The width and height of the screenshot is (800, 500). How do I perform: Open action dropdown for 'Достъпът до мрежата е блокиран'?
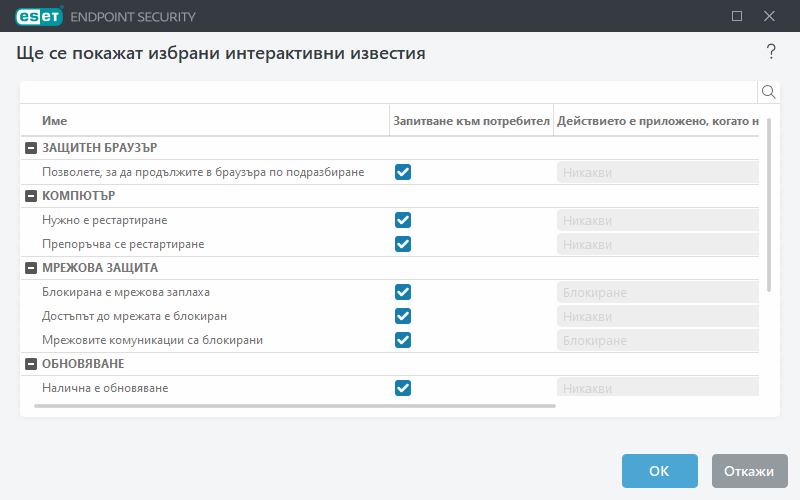pyautogui.click(x=658, y=316)
